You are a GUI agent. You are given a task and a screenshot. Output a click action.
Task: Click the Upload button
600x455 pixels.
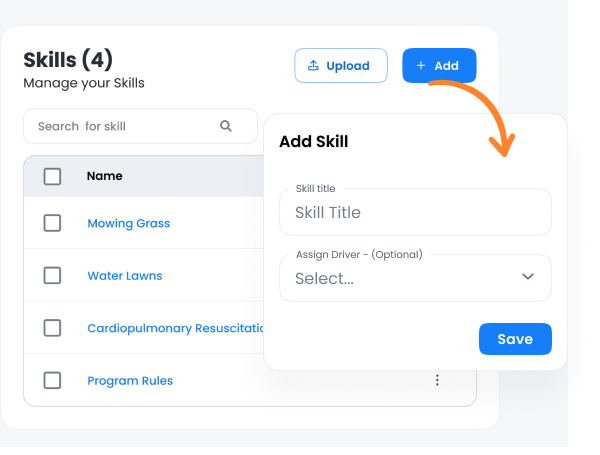pos(340,66)
